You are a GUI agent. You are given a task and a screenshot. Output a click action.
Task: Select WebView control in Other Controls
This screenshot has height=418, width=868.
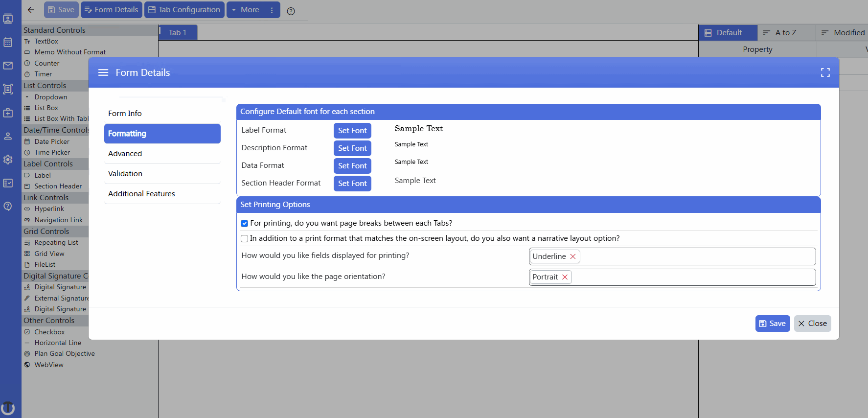click(48, 365)
